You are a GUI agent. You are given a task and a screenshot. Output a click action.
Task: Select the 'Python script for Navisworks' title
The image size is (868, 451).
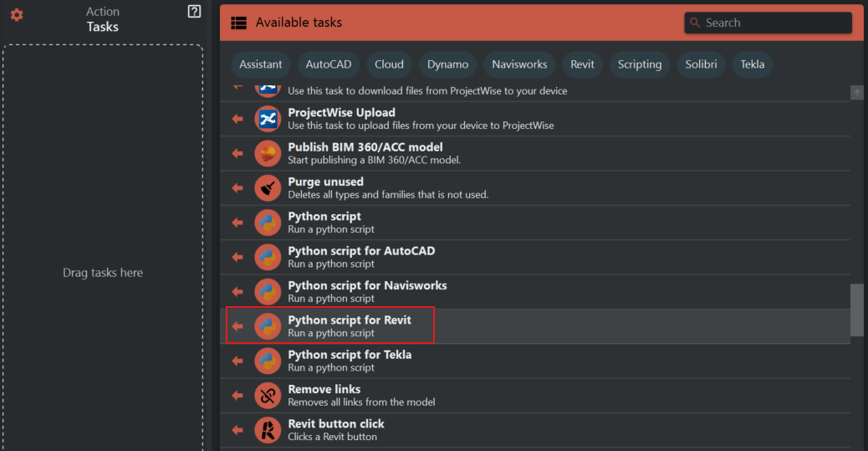tap(367, 285)
